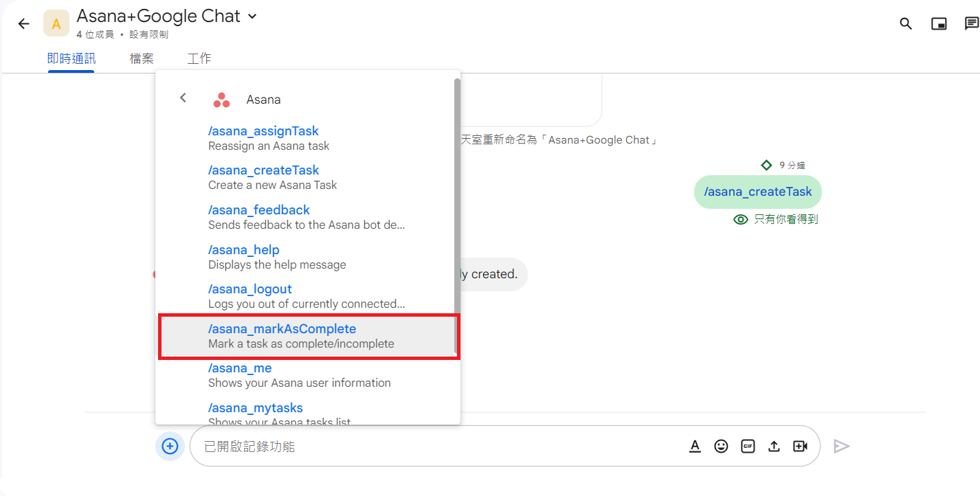Open search with the magnifier icon
This screenshot has width=980, height=496.
point(906,23)
